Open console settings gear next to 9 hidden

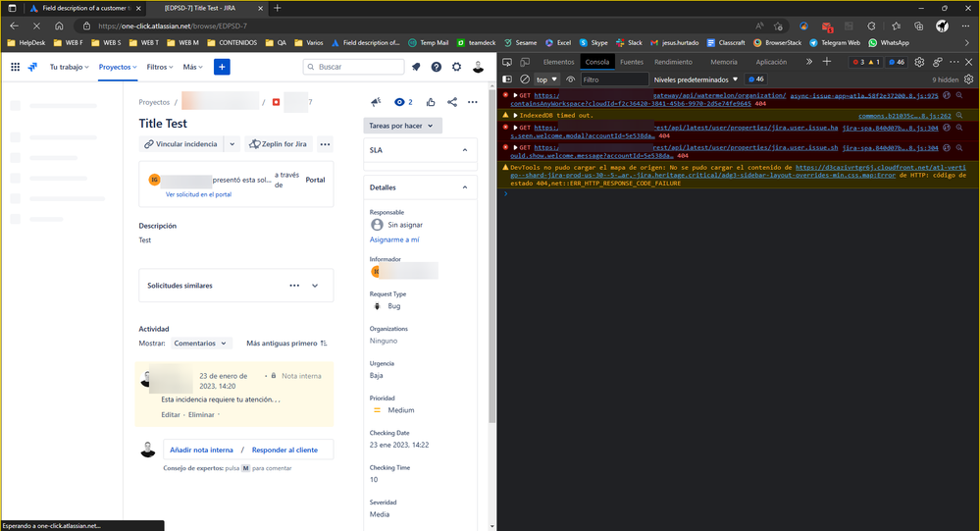click(x=969, y=80)
